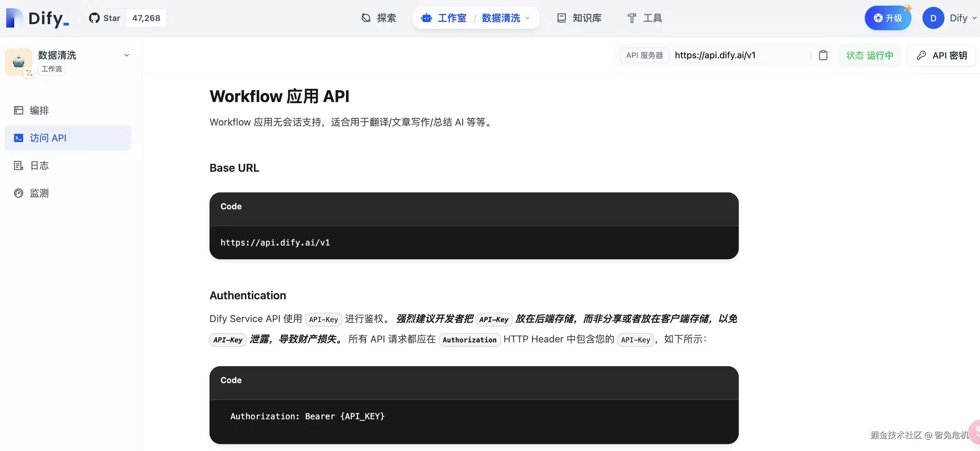980x451 pixels.
Task: Click the 状态 运行中 status indicator
Action: point(869,55)
